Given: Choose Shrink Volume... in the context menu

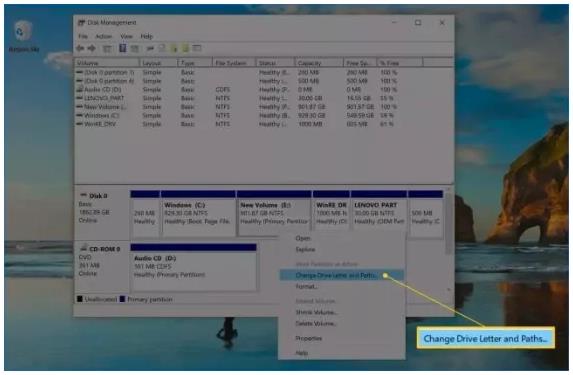Looking at the screenshot, I should [x=316, y=312].
